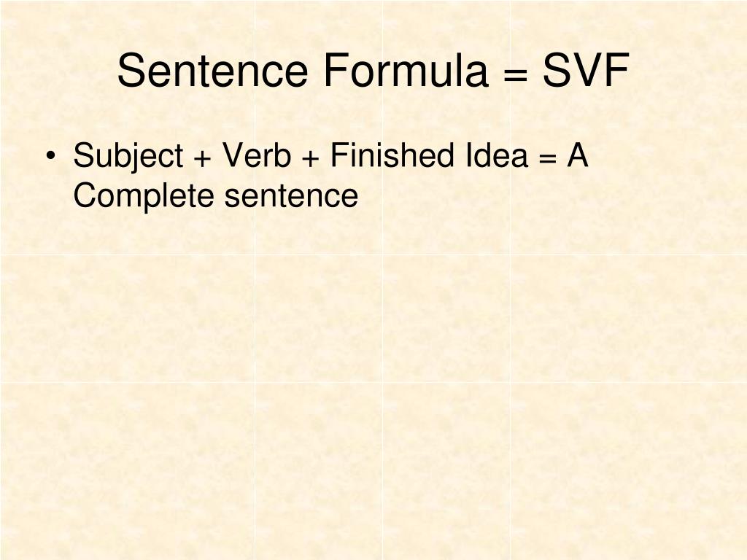This screenshot has height=560, width=747.
Task: Click the letter "A" ending the first line
Action: point(578,155)
